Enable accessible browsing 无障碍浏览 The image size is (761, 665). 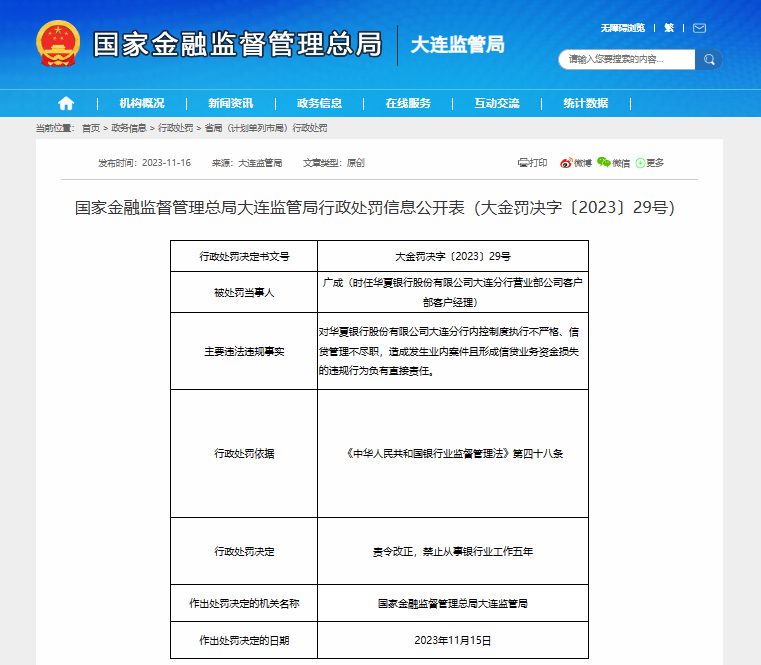coord(622,28)
